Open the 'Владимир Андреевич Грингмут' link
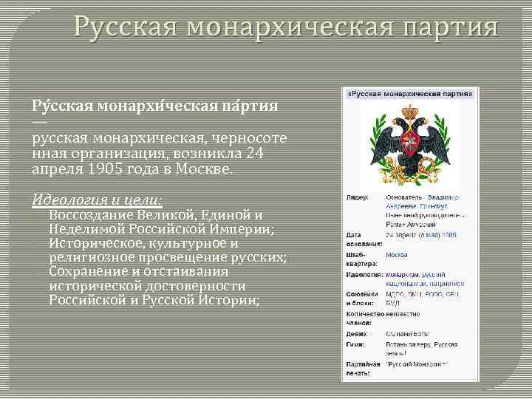532x399 pixels. click(423, 202)
